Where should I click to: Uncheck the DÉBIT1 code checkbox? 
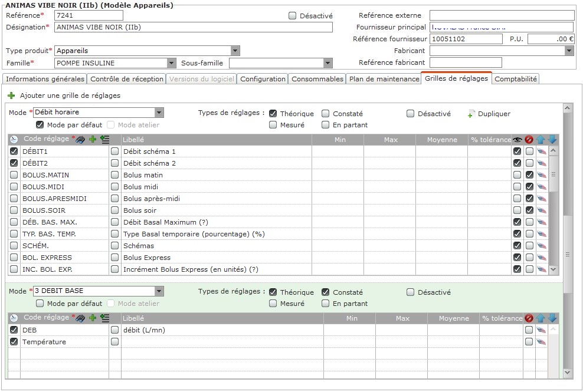14,151
